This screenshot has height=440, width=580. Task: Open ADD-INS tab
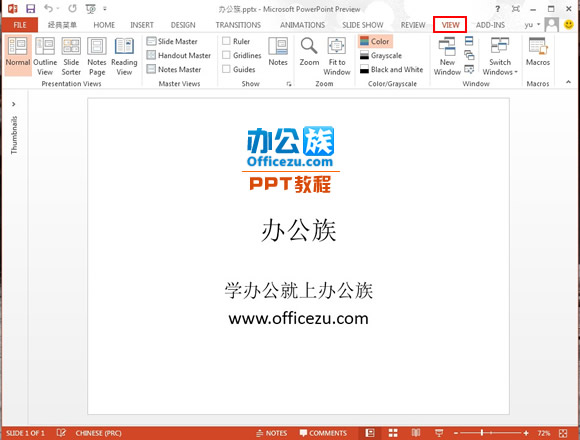coord(490,25)
